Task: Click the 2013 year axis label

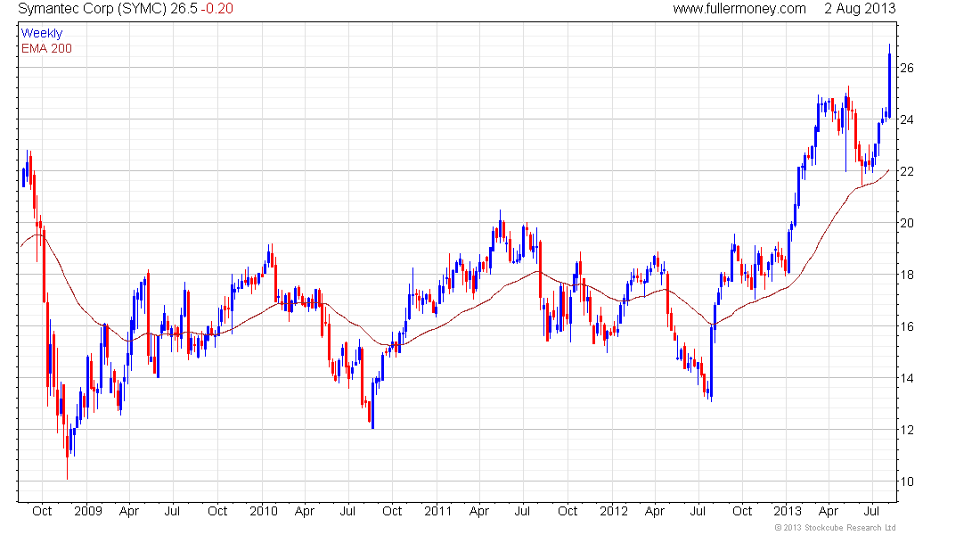Action: click(788, 511)
